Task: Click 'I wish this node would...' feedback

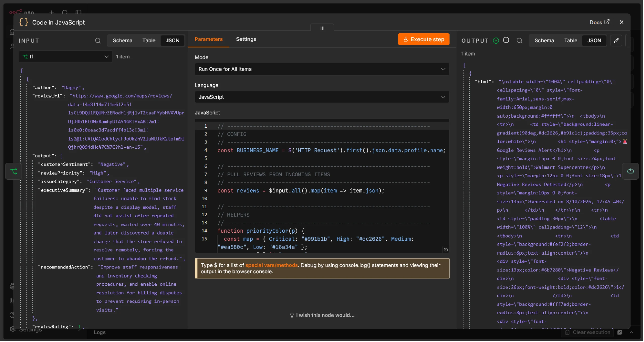Action: point(323,316)
